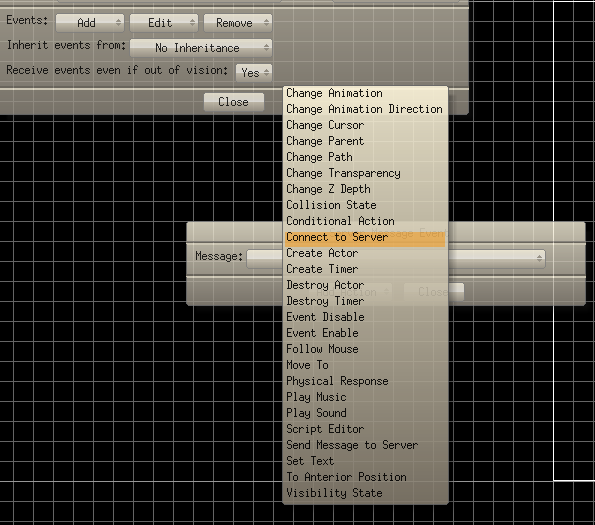The width and height of the screenshot is (595, 525).
Task: Pick Play Sound action
Action: coord(365,413)
